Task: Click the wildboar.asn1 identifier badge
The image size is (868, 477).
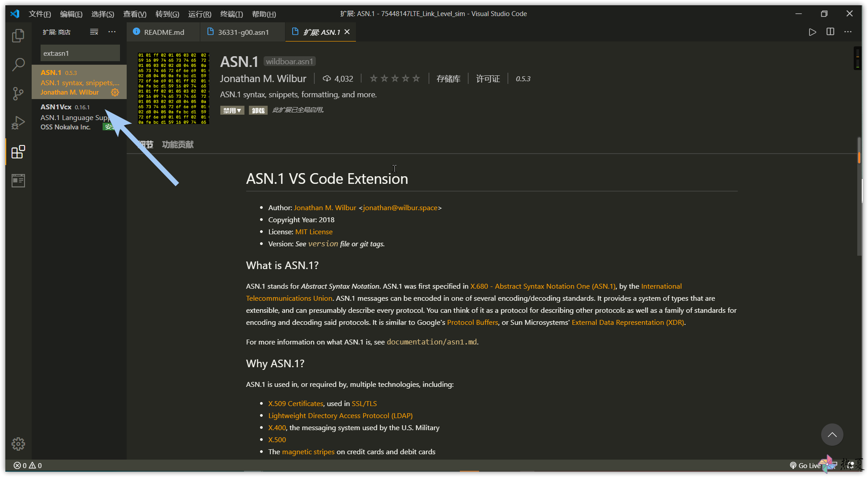Action: (289, 62)
